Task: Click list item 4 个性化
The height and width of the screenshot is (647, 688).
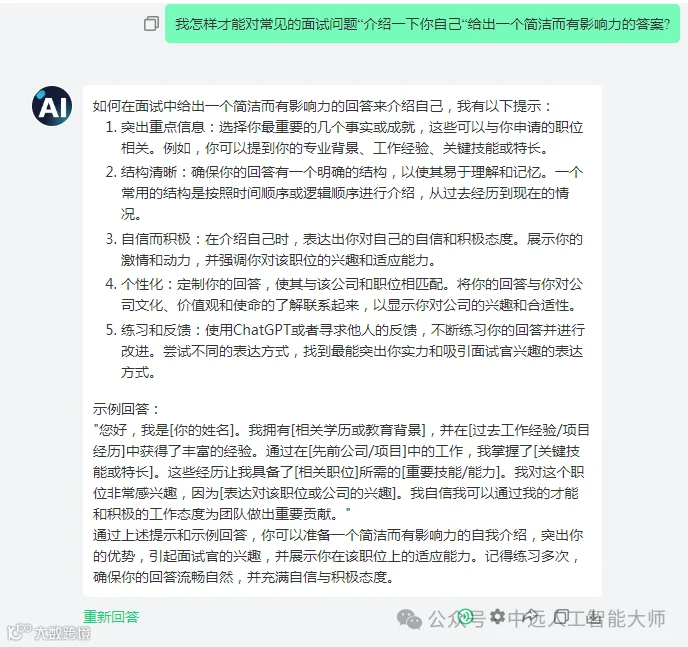Action: pyautogui.click(x=345, y=295)
